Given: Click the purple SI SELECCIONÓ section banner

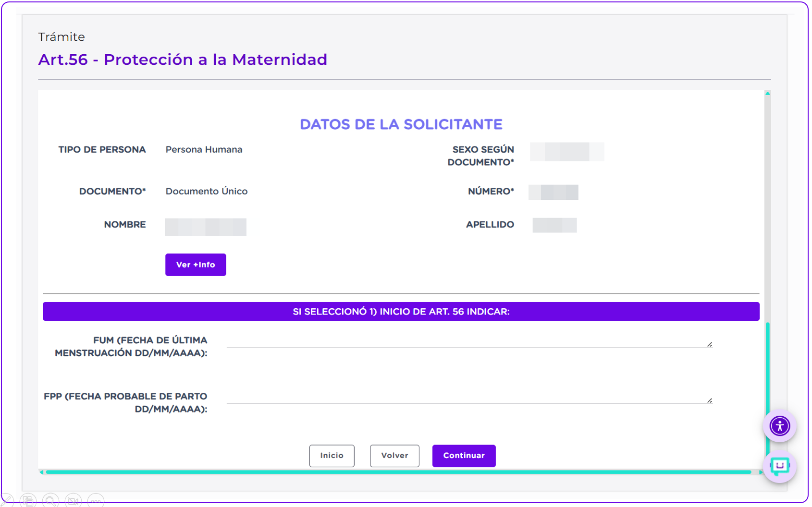Looking at the screenshot, I should [x=401, y=311].
